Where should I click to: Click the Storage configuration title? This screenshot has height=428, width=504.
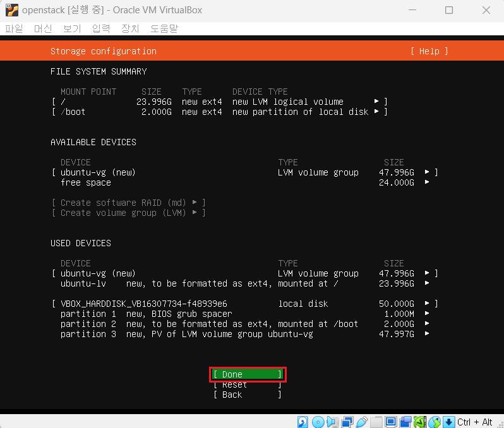[x=104, y=51]
